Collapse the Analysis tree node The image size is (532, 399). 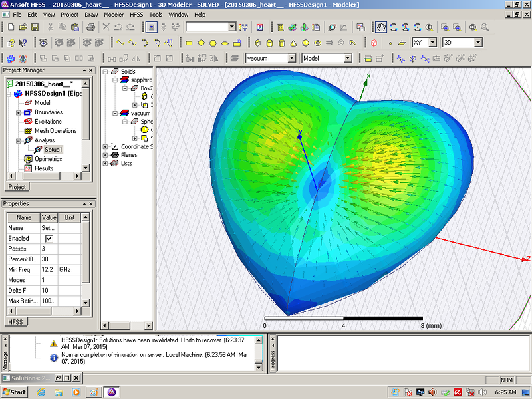click(19, 140)
